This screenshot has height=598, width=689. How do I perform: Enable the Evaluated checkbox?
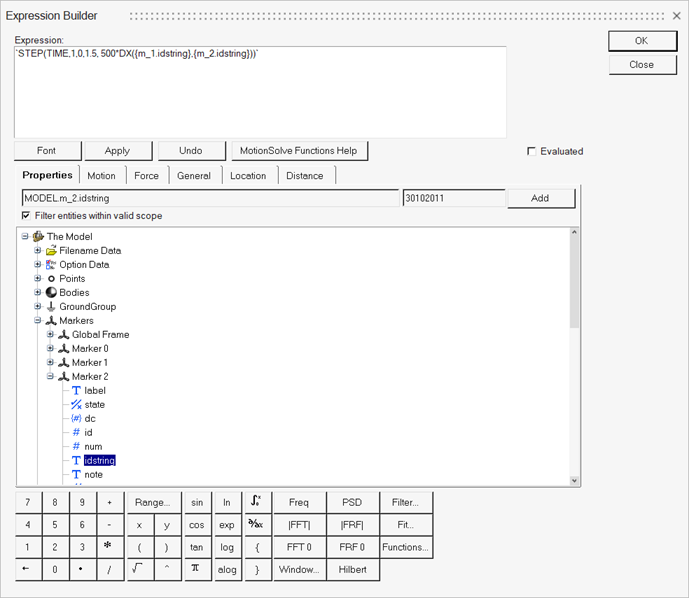tap(531, 152)
